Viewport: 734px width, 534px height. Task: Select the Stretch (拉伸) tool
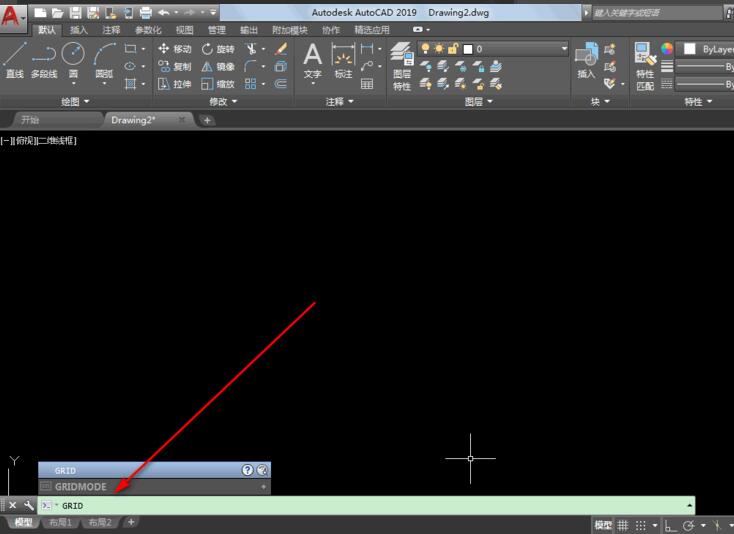pyautogui.click(x=175, y=84)
